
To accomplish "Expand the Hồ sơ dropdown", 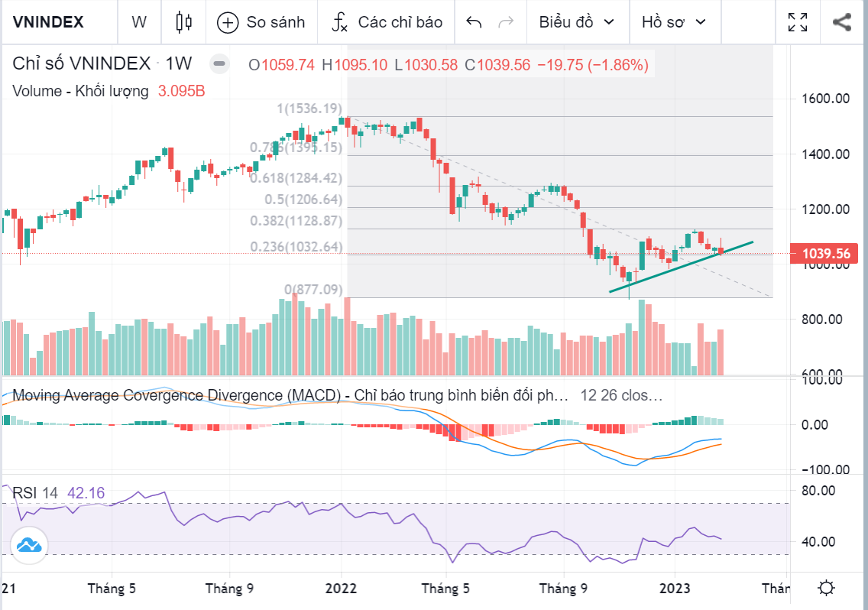I will tap(674, 22).
